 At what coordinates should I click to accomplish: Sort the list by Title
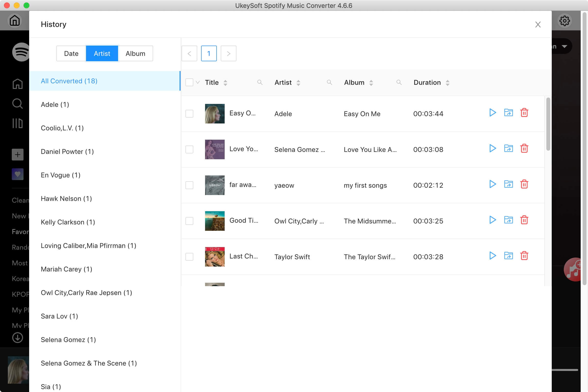coord(225,83)
